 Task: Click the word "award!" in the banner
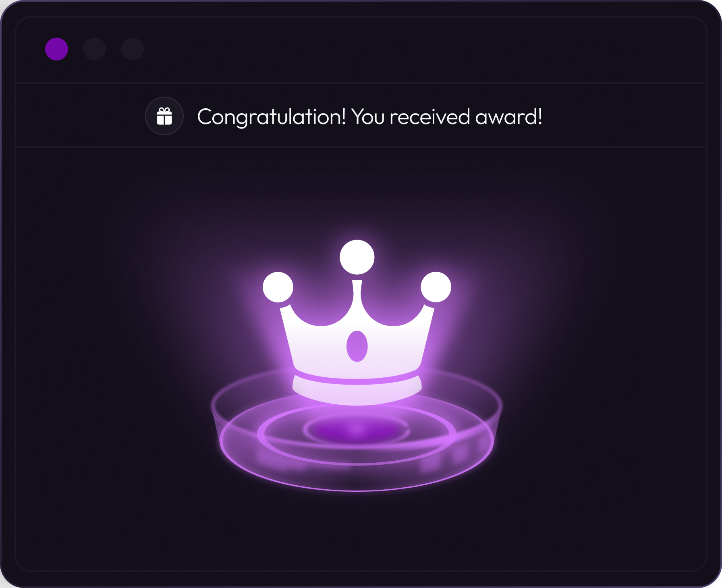tap(509, 117)
